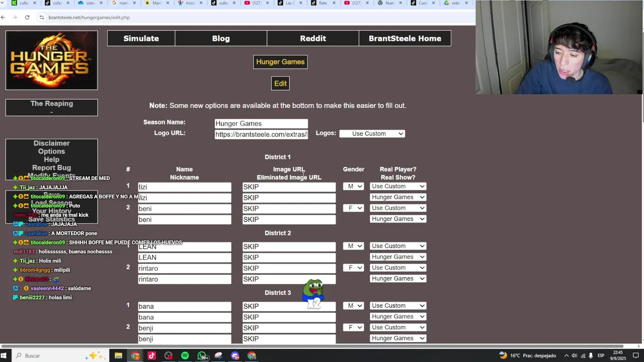The height and width of the screenshot is (362, 644).
Task: Click the Season Name input field
Action: (261, 123)
